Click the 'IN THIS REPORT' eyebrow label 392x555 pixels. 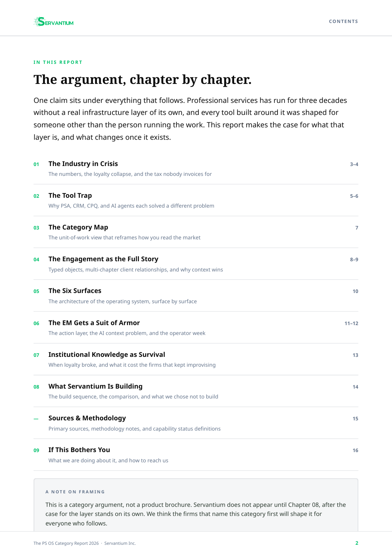click(x=58, y=62)
